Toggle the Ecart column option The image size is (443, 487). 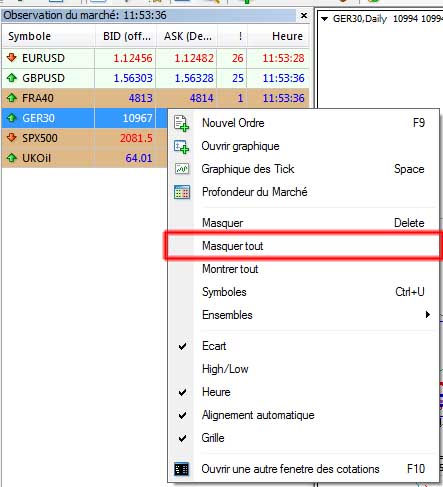(303, 346)
